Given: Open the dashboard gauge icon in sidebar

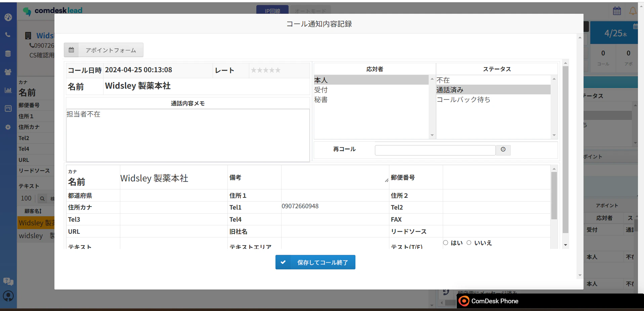Looking at the screenshot, I should tap(8, 17).
